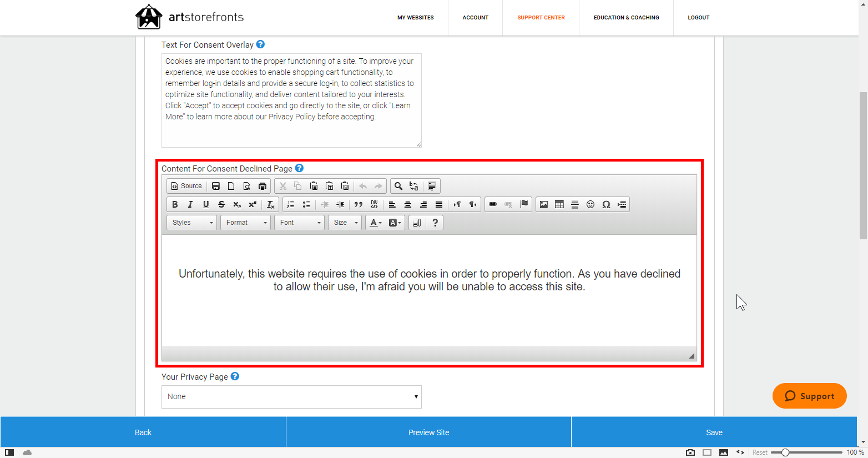Image resolution: width=868 pixels, height=458 pixels.
Task: Click the Insert Table icon
Action: (559, 204)
